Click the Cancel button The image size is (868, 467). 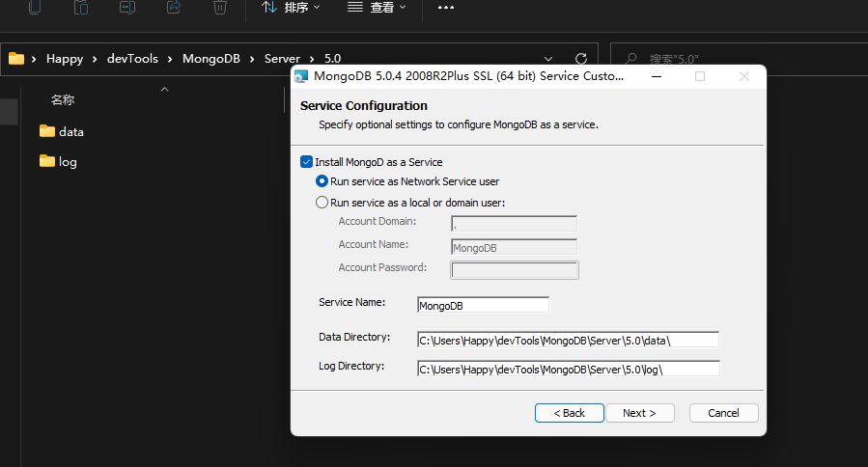723,413
